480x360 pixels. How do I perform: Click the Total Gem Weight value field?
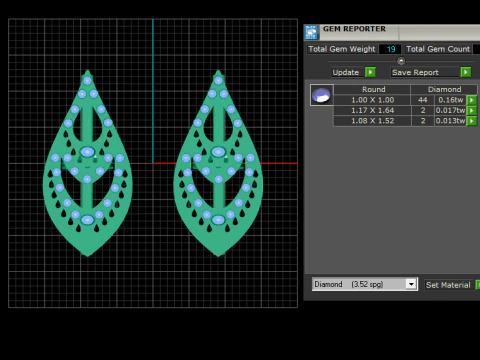click(x=390, y=49)
